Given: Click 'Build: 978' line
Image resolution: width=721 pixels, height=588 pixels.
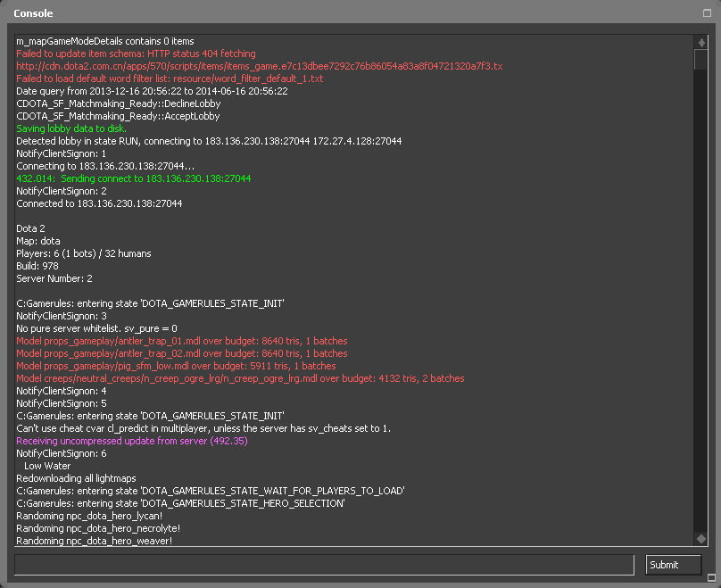Looking at the screenshot, I should (x=37, y=266).
